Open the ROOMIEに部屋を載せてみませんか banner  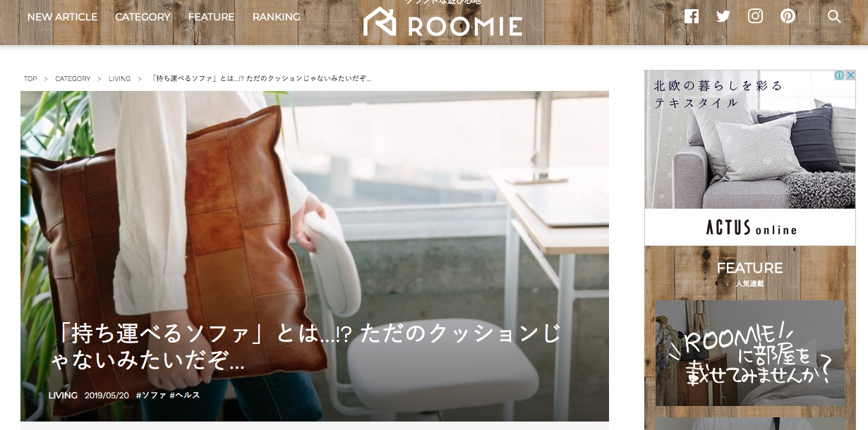click(x=750, y=353)
